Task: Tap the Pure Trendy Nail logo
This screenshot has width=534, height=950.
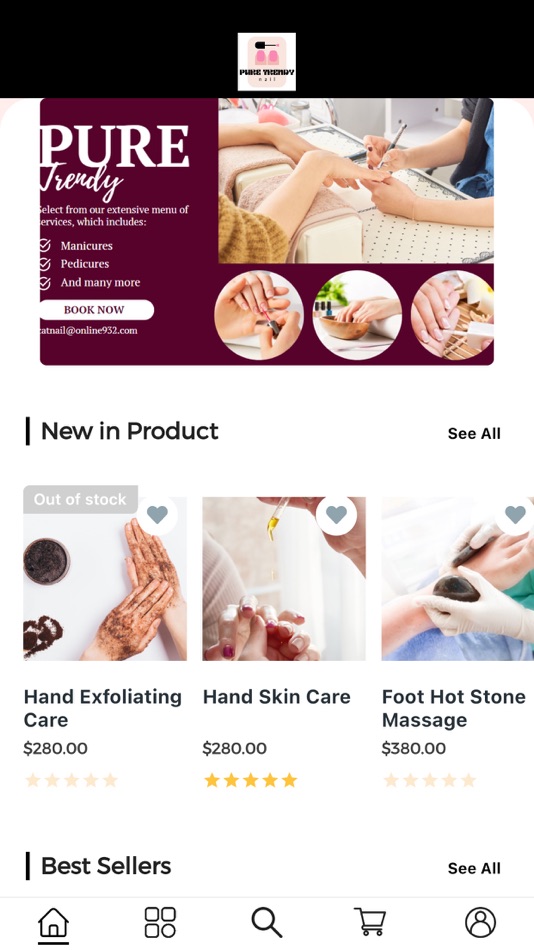Action: point(267,62)
